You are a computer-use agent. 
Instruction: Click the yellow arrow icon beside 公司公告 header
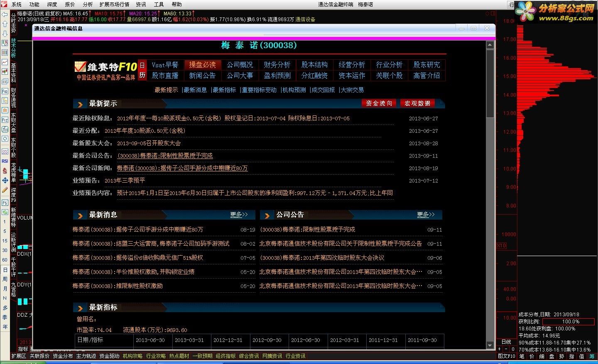[267, 215]
